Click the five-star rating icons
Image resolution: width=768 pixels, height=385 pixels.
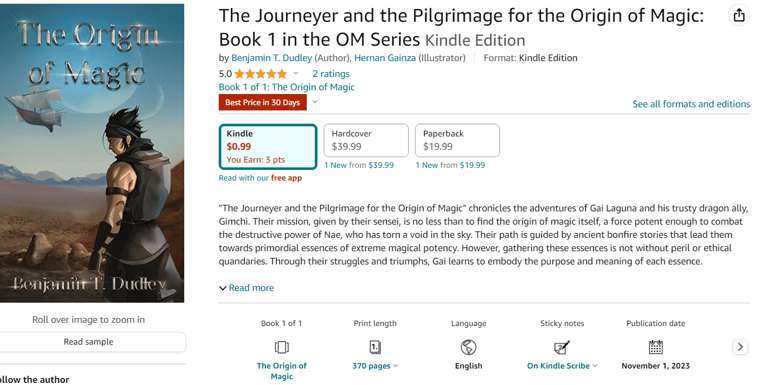[261, 74]
